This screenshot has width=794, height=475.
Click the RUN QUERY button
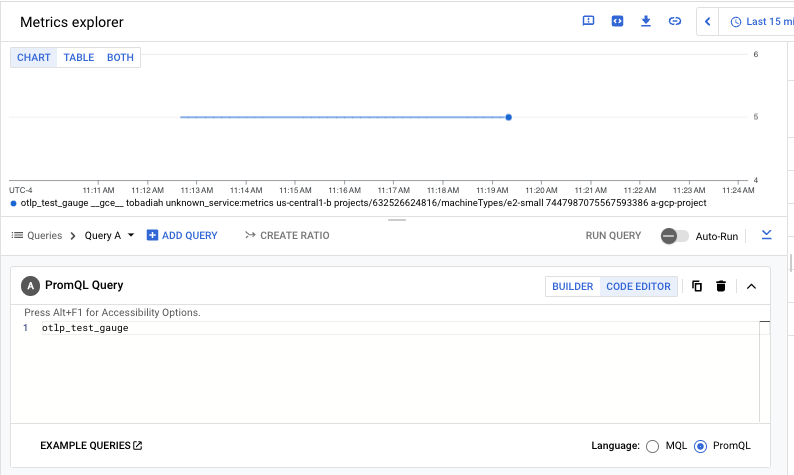pyautogui.click(x=613, y=235)
